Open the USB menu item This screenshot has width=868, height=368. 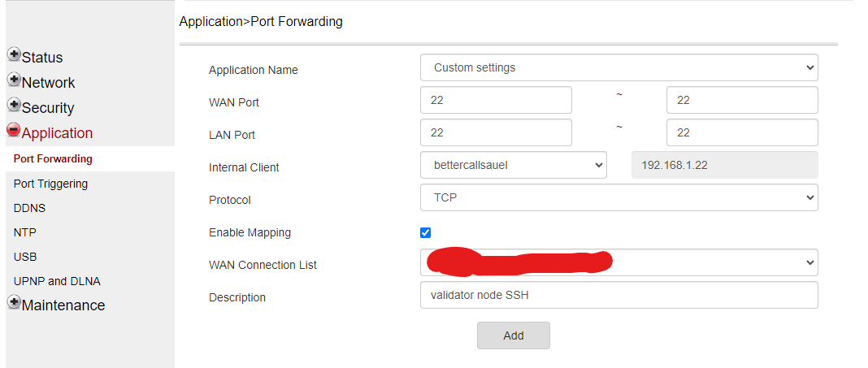click(x=25, y=257)
